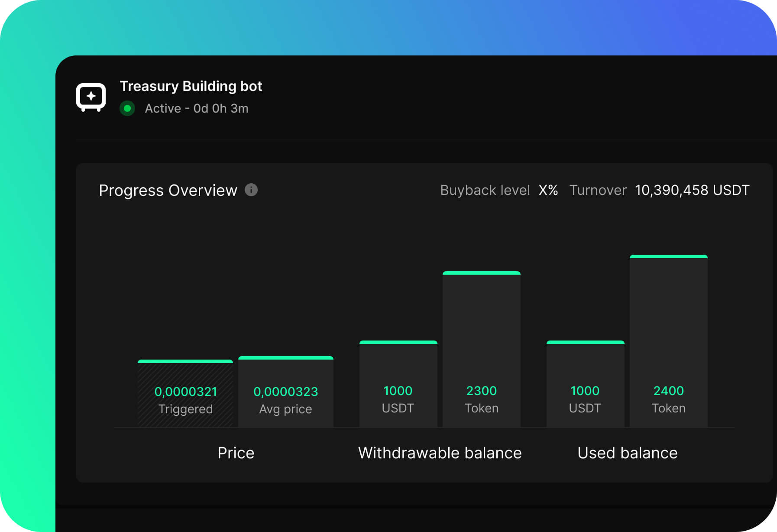Click the Buyback level label text
Image resolution: width=777 pixels, height=532 pixels.
pyautogui.click(x=485, y=190)
